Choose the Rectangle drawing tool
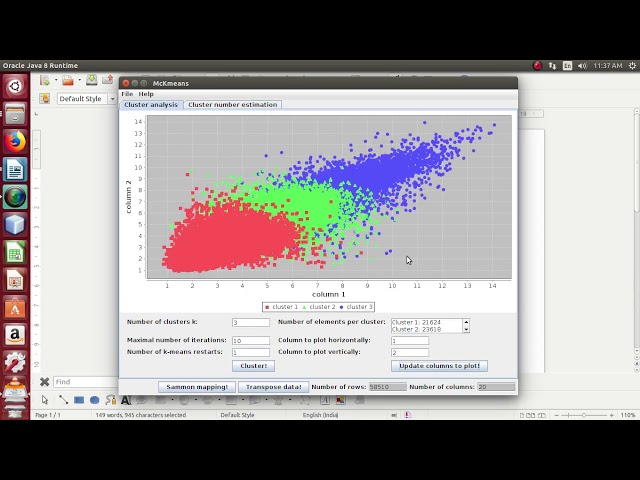This screenshot has height=480, width=640. [79, 400]
